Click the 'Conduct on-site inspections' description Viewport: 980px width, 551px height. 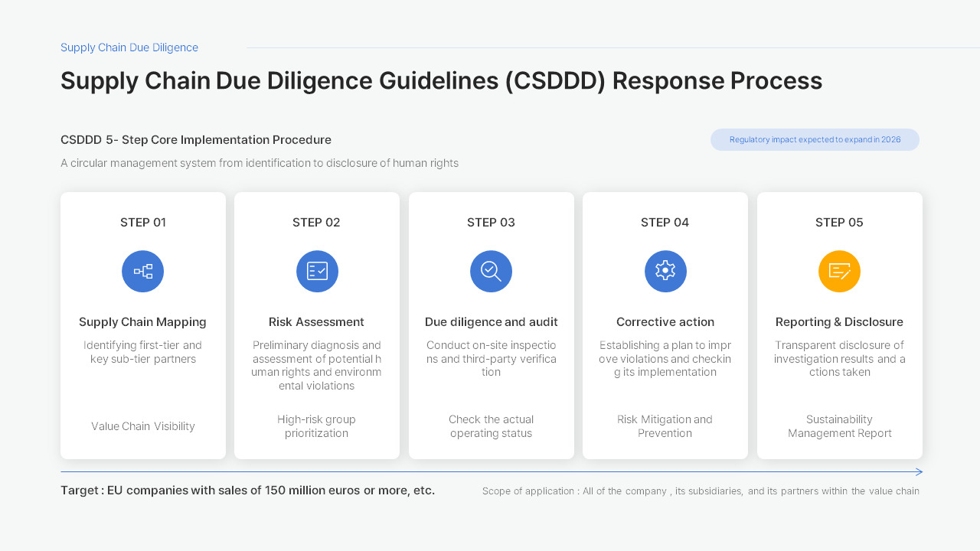[492, 359]
